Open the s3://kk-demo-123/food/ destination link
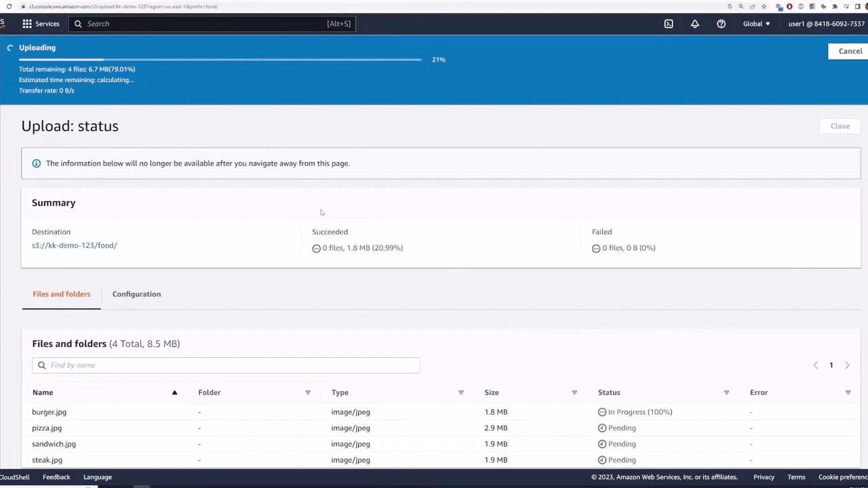868x488 pixels. tap(74, 245)
